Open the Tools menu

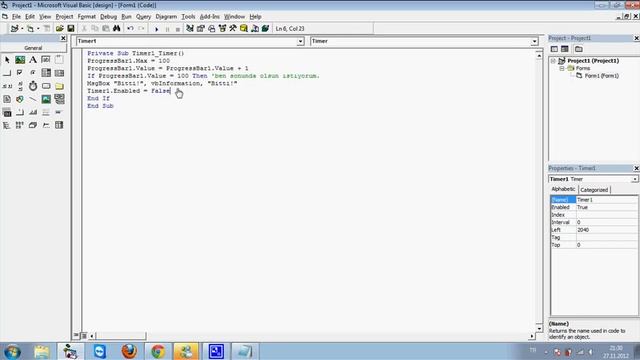coord(188,17)
